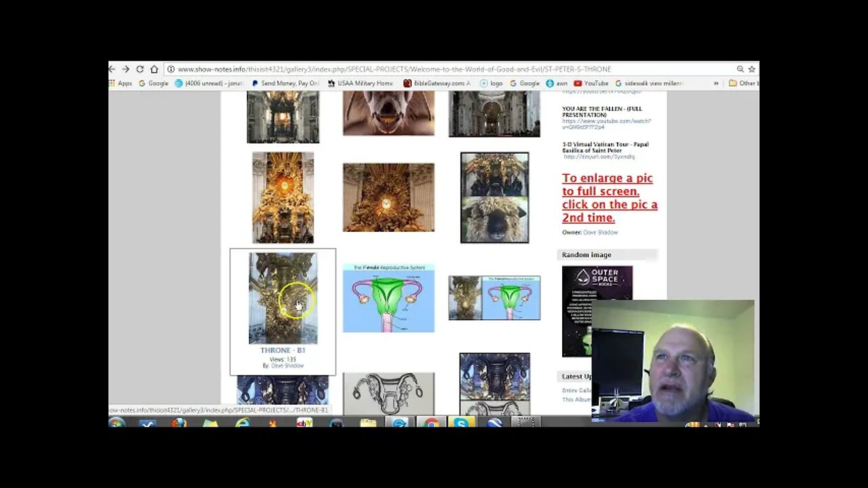Image resolution: width=868 pixels, height=488 pixels.
Task: Open the basilica nave thumbnail at top right
Action: 494,114
